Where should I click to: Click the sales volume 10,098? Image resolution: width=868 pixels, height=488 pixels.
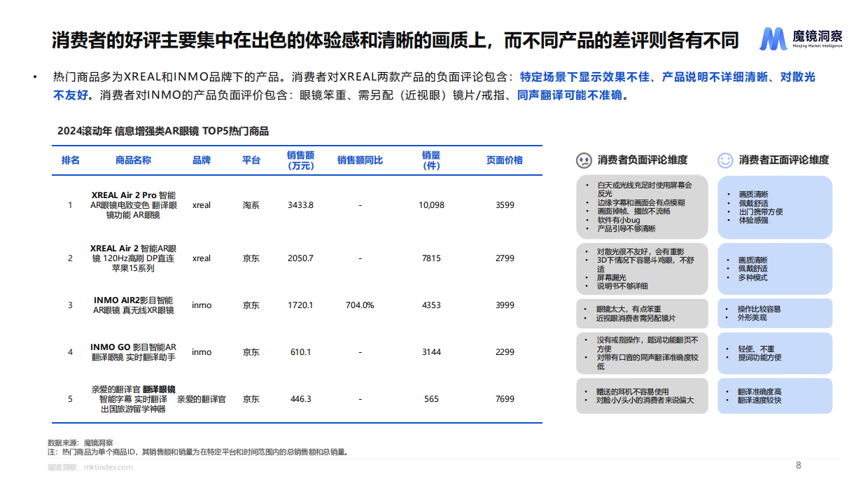[431, 205]
